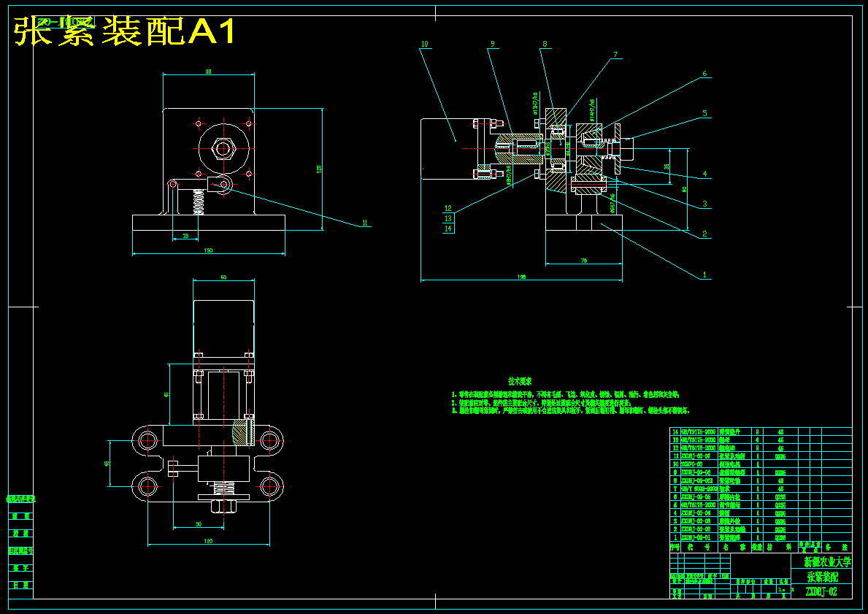This screenshot has width=868, height=614.
Task: Click code cell ZXDBJ-02-02 in the parts list
Action: coord(696,529)
